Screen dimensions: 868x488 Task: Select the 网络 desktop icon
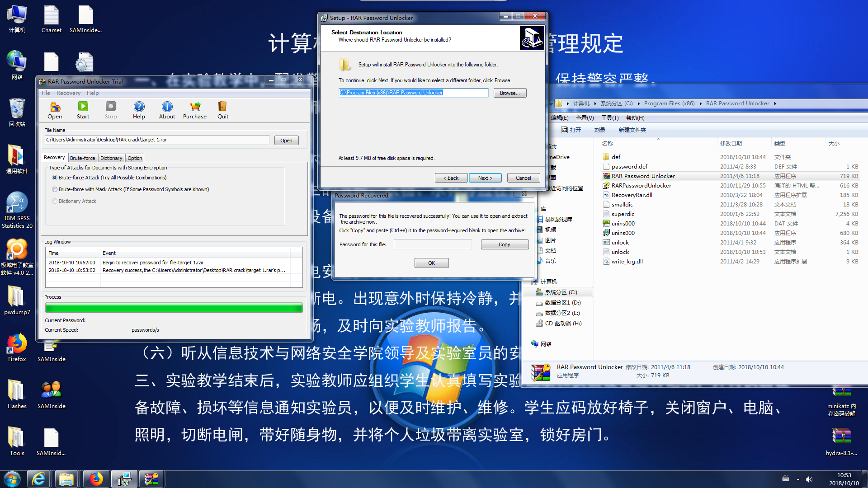tap(17, 66)
